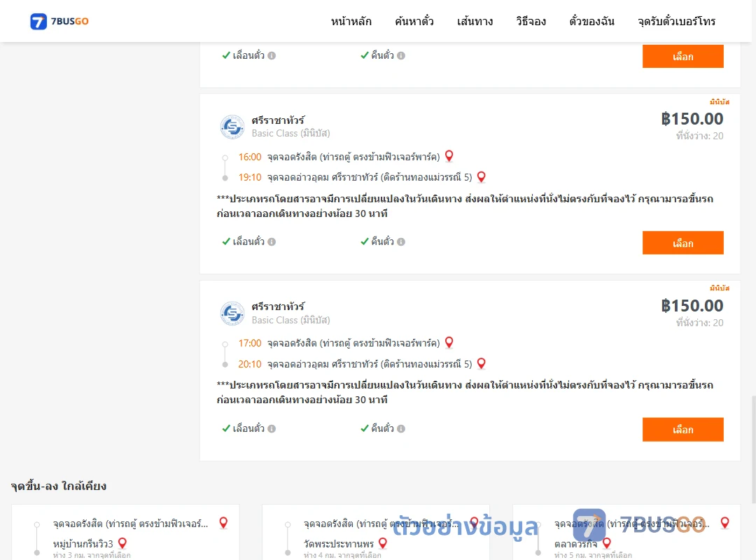Screen dimensions: 756x560
Task: Show map pin for 19:10 arrival stop
Action: tap(481, 177)
